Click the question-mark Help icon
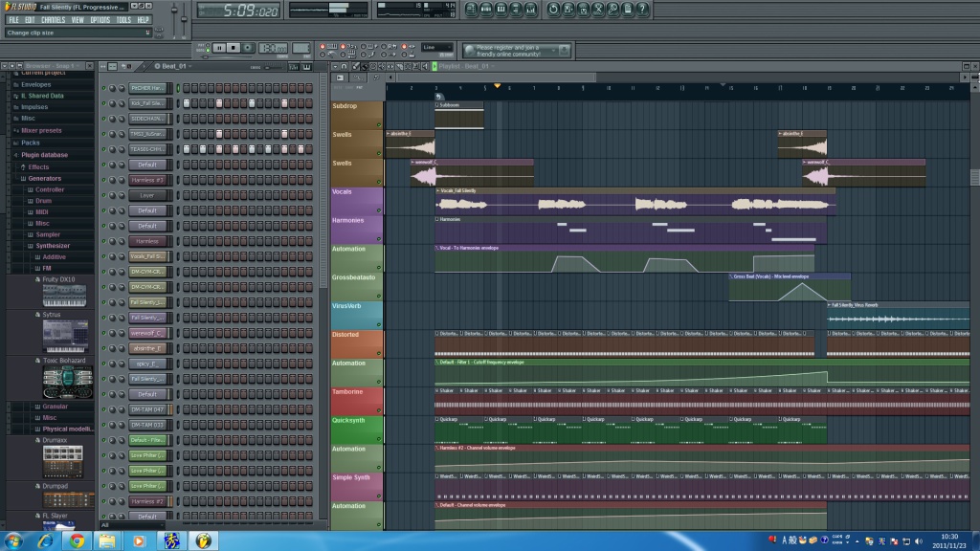The image size is (980, 551). click(x=642, y=10)
